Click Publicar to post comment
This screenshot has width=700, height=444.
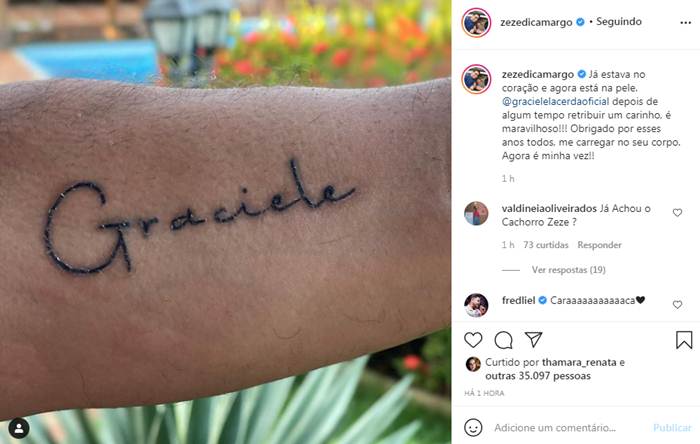pos(672,427)
